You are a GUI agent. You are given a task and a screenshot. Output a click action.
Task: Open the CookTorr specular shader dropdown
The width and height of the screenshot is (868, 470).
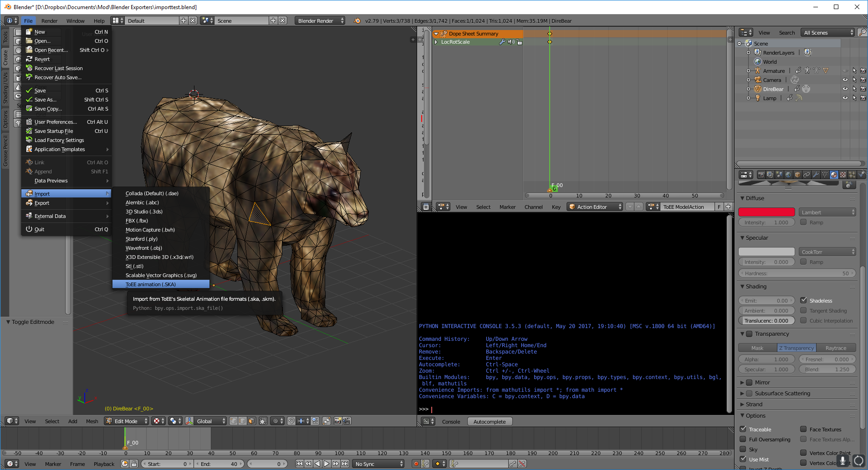tap(827, 252)
